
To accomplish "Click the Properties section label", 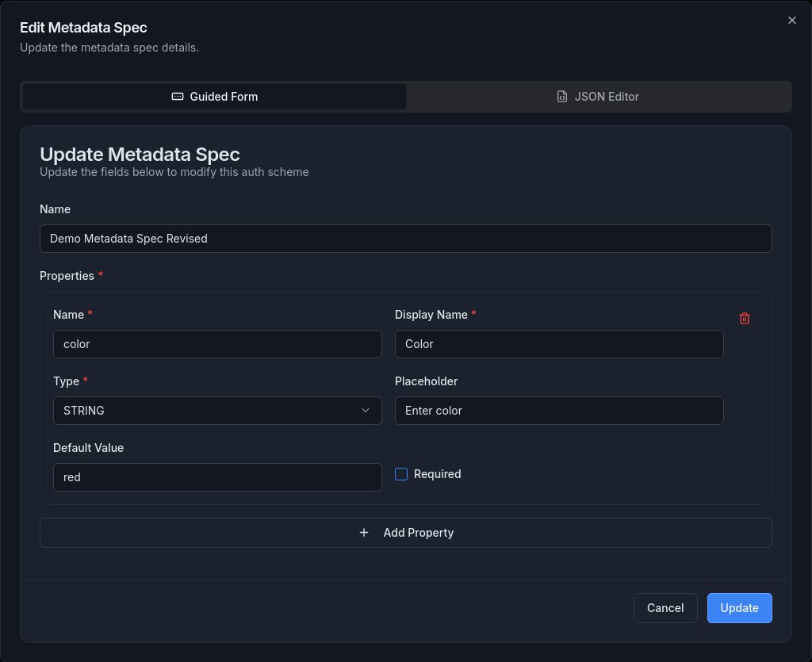I will [67, 276].
